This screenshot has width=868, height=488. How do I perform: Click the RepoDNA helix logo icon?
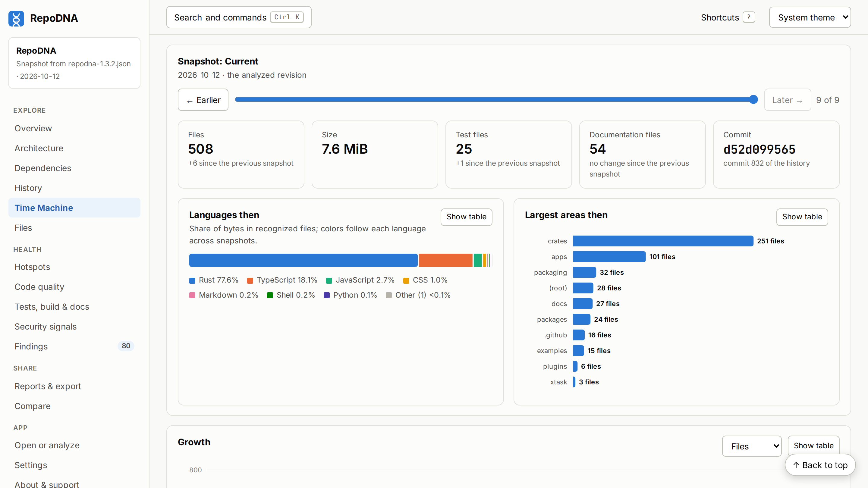point(16,18)
